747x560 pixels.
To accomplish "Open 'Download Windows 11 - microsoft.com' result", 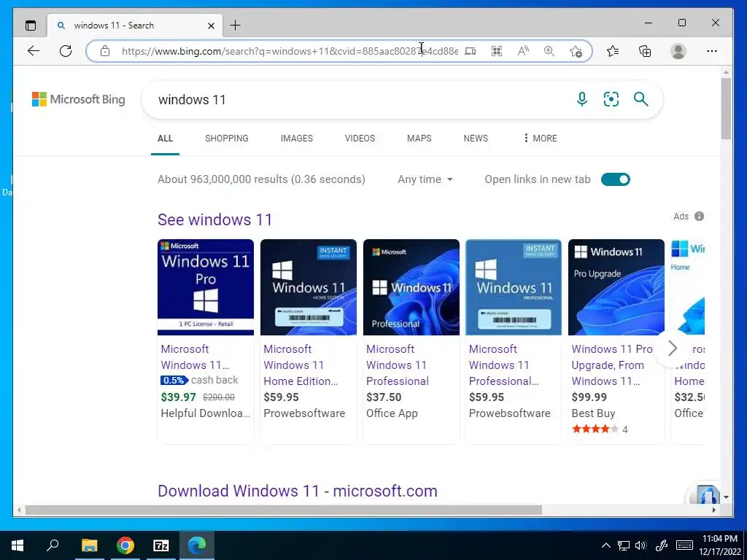I will point(298,491).
